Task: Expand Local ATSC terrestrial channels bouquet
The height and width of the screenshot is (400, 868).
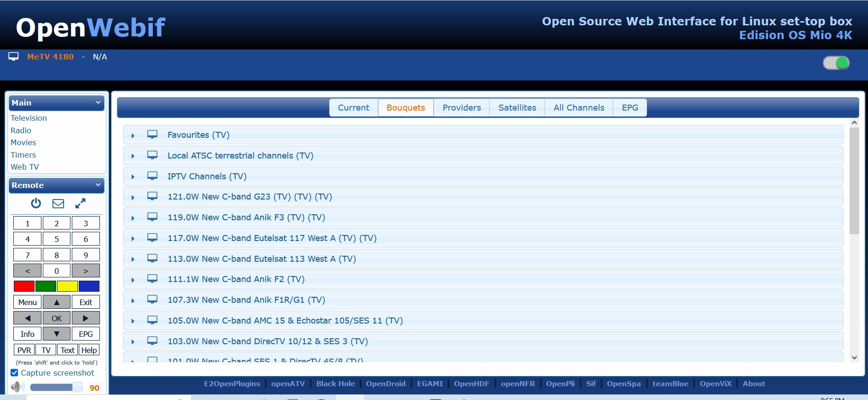Action: click(x=133, y=156)
